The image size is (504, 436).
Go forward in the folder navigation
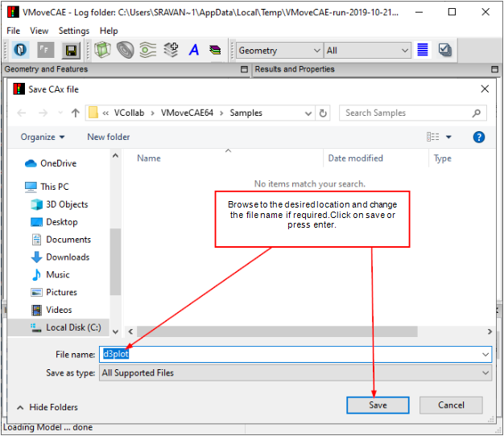pos(43,113)
